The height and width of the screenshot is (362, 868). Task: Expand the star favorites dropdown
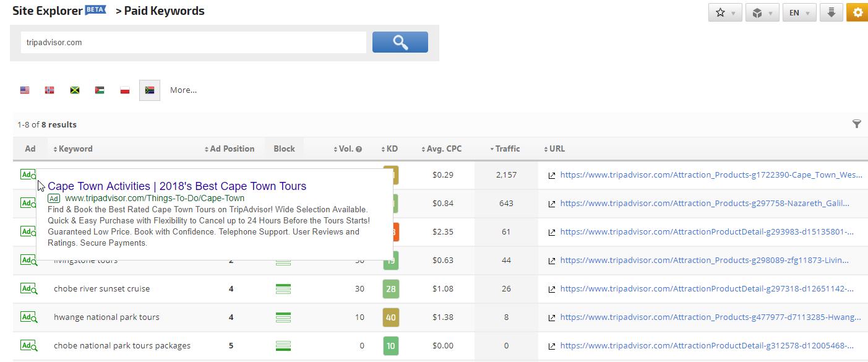(x=725, y=12)
